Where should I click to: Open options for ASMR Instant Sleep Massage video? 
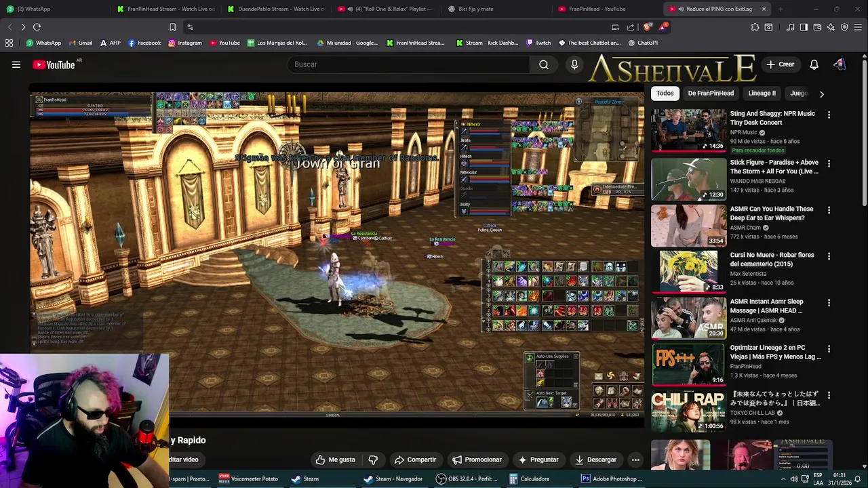click(829, 302)
